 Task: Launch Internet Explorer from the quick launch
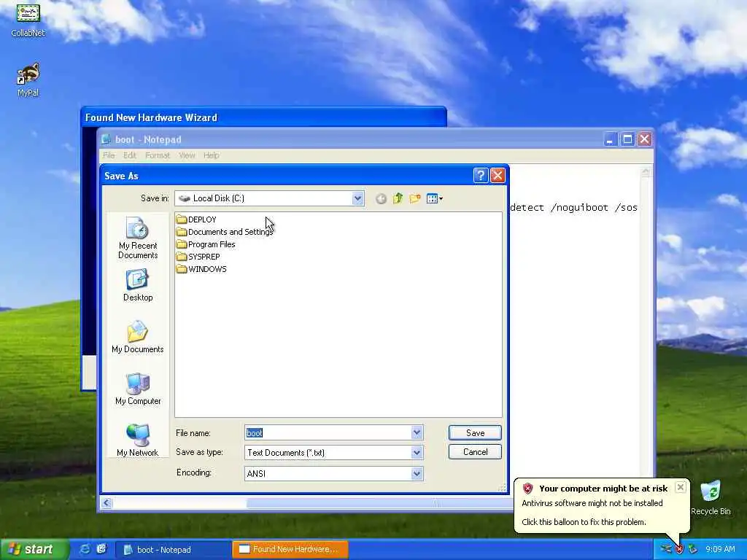[85, 549]
